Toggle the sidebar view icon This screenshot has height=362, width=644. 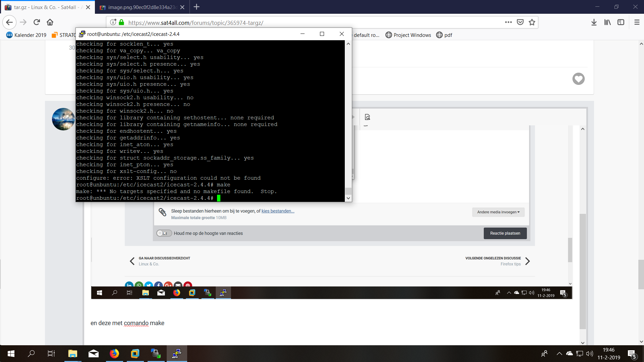click(x=621, y=22)
